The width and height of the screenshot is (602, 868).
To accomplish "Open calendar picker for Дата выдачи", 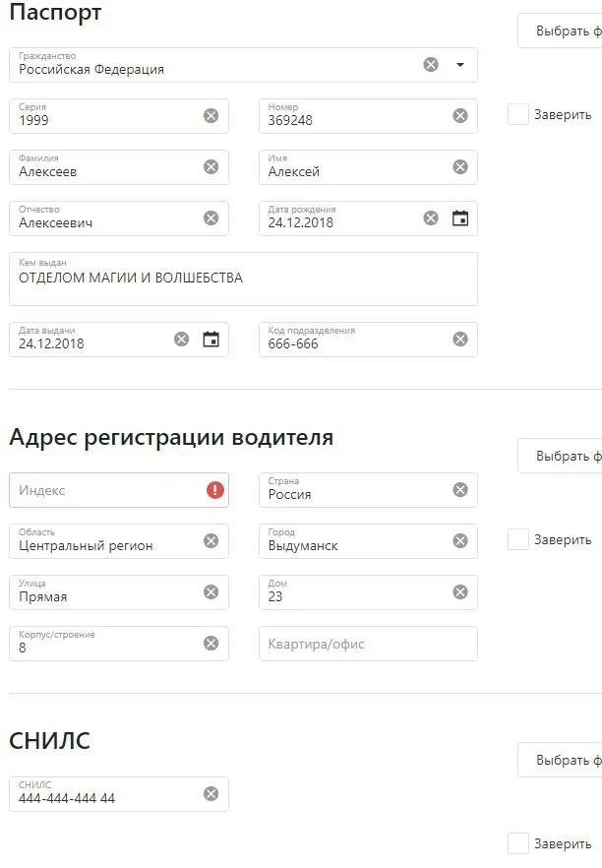I will pos(211,340).
